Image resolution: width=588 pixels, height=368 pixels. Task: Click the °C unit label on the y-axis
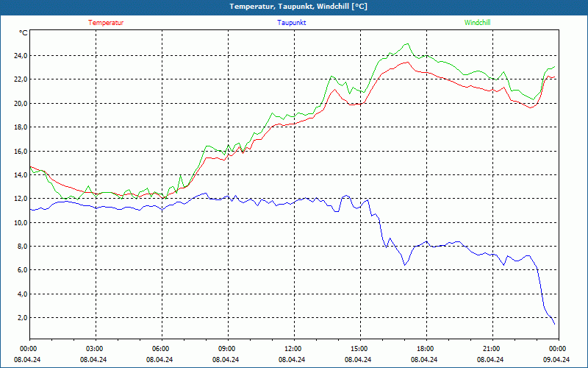pos(23,33)
